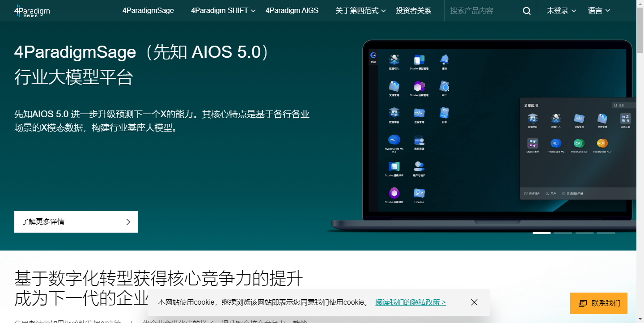Click 切换租户 in the 全部应用 panel footer
The width and height of the screenshot is (644, 323).
click(532, 194)
